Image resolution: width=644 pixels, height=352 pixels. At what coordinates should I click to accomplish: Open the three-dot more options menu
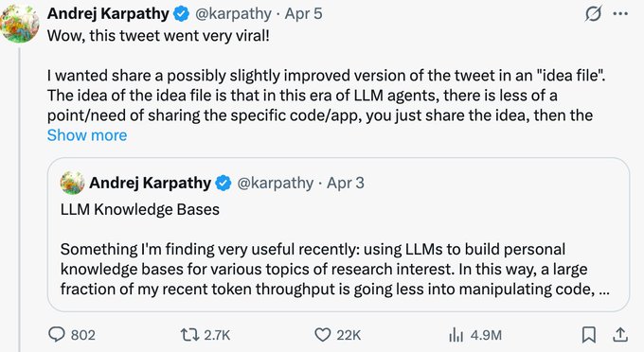(x=620, y=13)
